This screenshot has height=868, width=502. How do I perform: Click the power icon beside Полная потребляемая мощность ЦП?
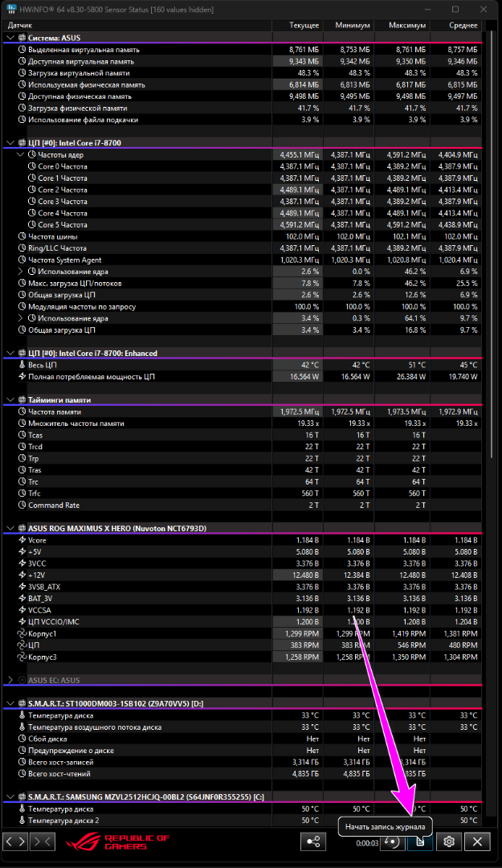click(22, 376)
